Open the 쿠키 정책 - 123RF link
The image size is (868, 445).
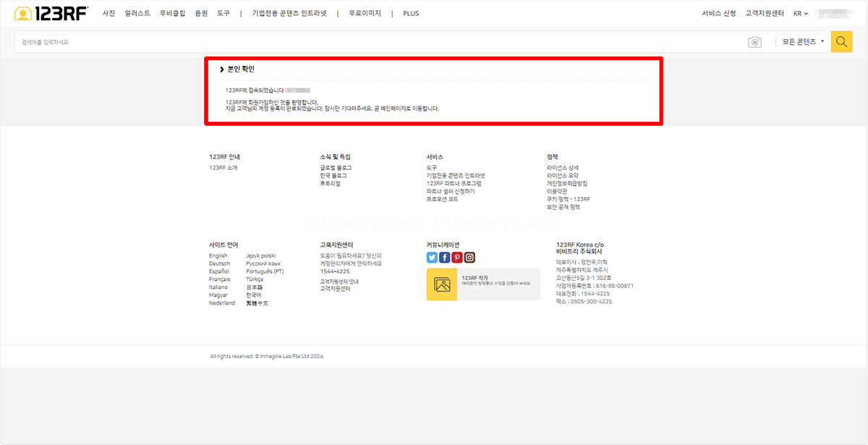pyautogui.click(x=569, y=199)
